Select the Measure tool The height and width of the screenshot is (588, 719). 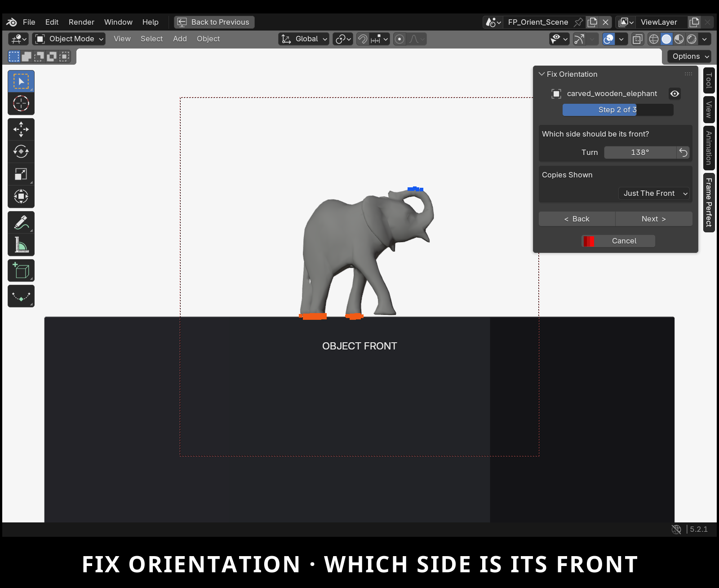point(21,245)
